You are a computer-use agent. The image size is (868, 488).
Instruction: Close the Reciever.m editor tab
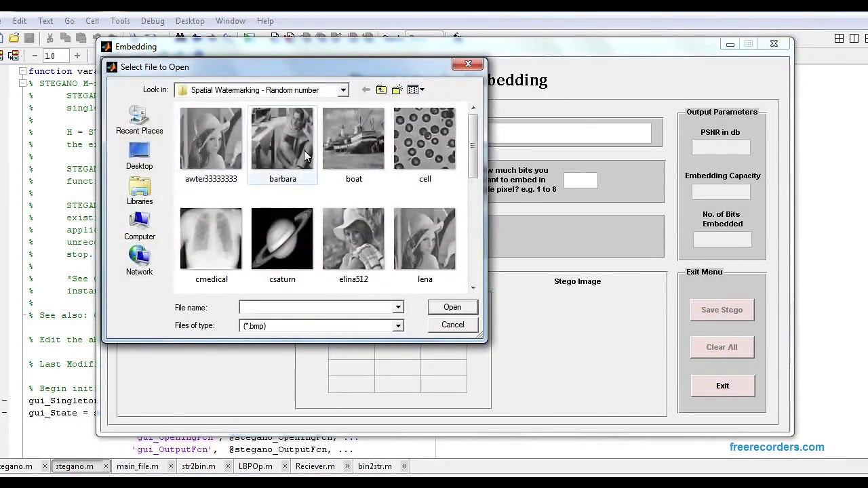pos(347,466)
